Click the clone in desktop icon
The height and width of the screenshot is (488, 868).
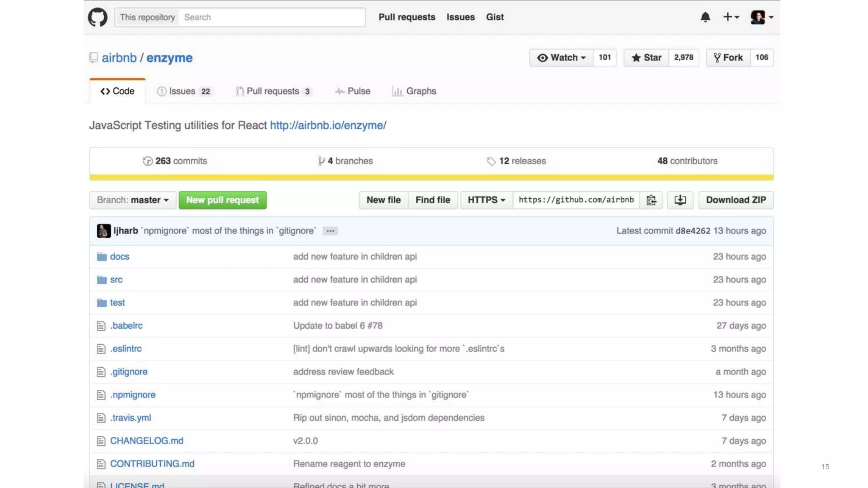680,200
